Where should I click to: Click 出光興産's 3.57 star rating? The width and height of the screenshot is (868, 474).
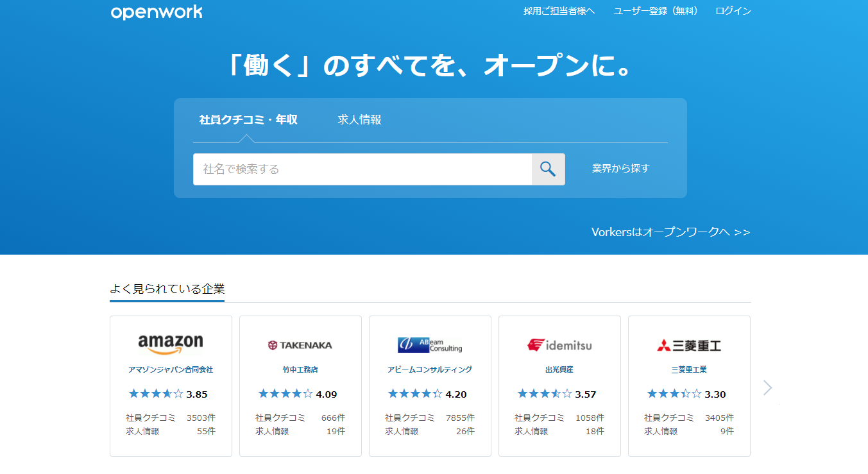point(557,394)
